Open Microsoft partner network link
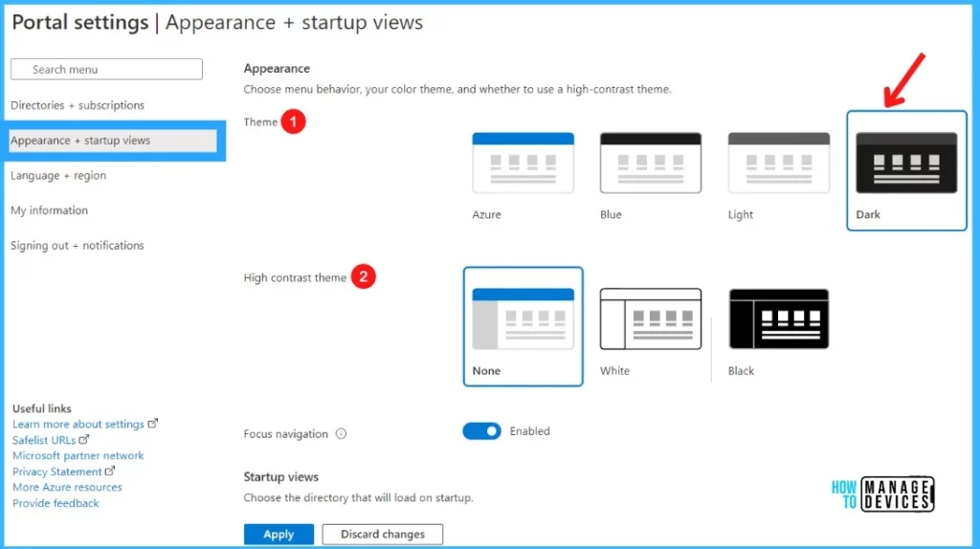980x549 pixels. [x=78, y=455]
